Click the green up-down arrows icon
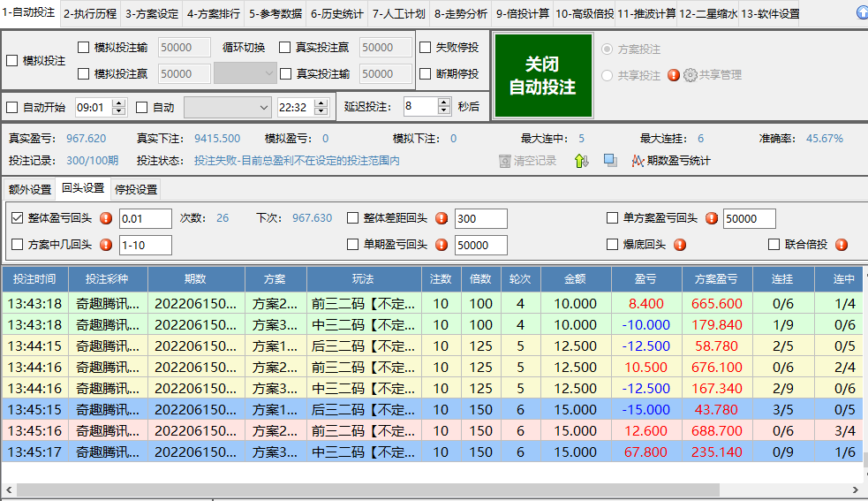This screenshot has height=501, width=868. (x=581, y=161)
